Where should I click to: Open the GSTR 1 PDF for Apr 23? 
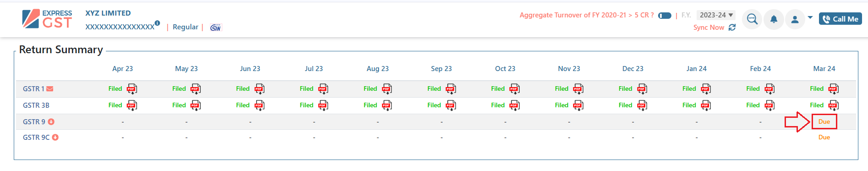pyautogui.click(x=132, y=88)
